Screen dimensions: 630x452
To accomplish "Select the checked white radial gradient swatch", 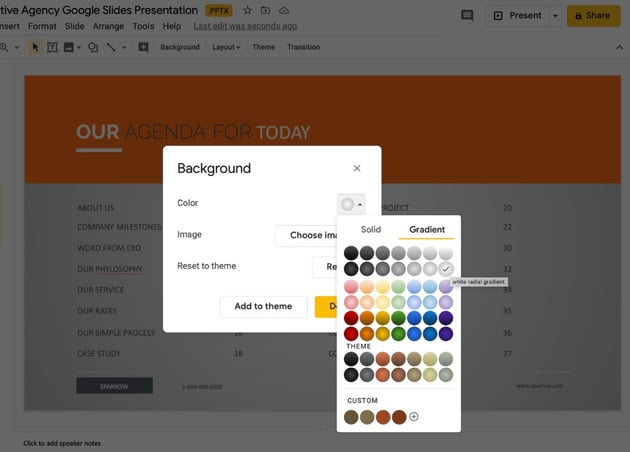I will click(x=446, y=269).
